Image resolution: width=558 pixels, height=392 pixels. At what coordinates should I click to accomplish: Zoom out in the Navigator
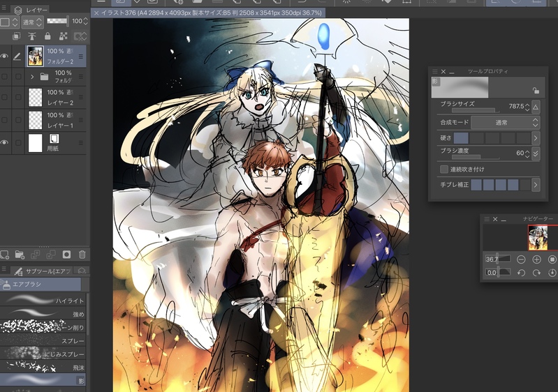click(521, 259)
